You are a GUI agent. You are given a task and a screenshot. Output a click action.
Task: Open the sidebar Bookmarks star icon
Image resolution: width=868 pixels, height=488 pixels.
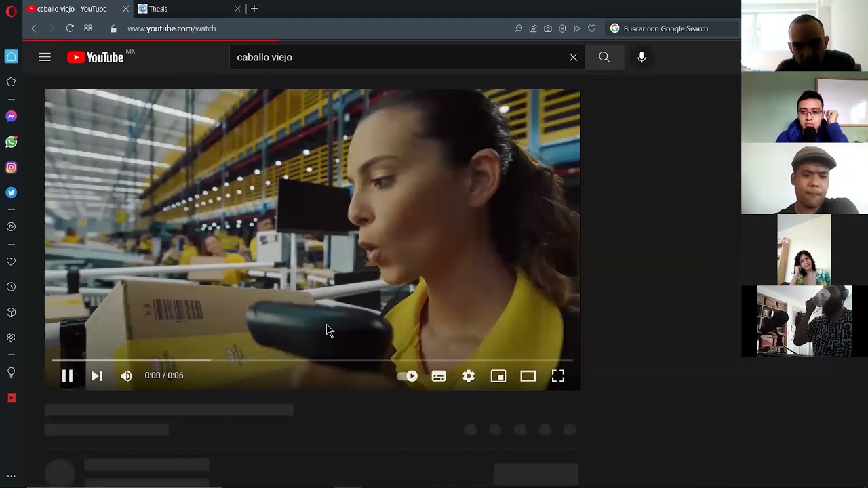11,82
